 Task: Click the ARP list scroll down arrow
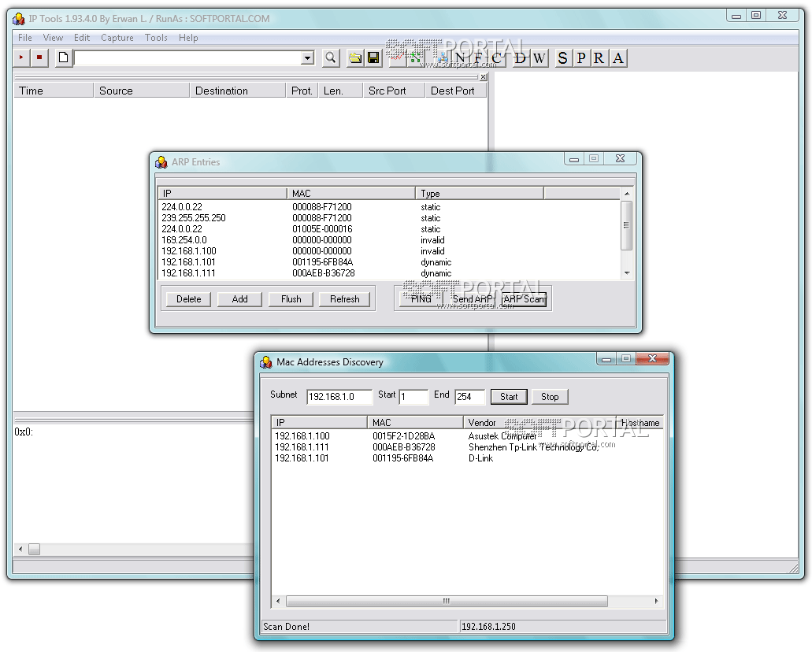pyautogui.click(x=627, y=273)
